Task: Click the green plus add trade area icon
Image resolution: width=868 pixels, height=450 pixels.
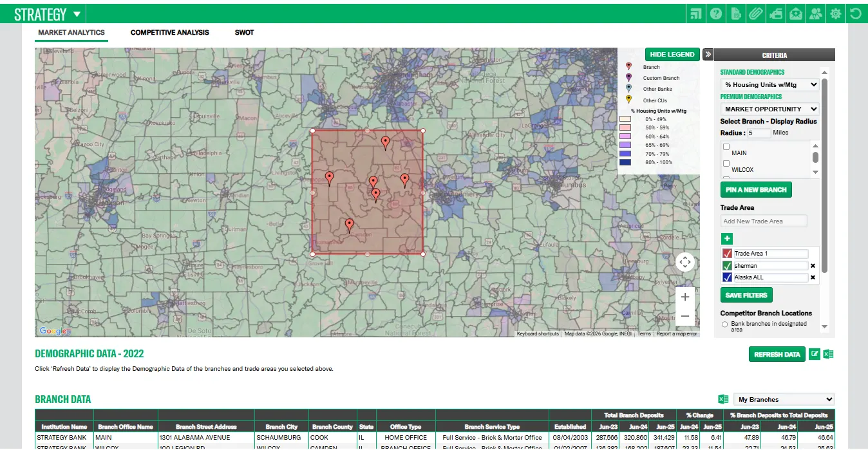Action: 726,238
